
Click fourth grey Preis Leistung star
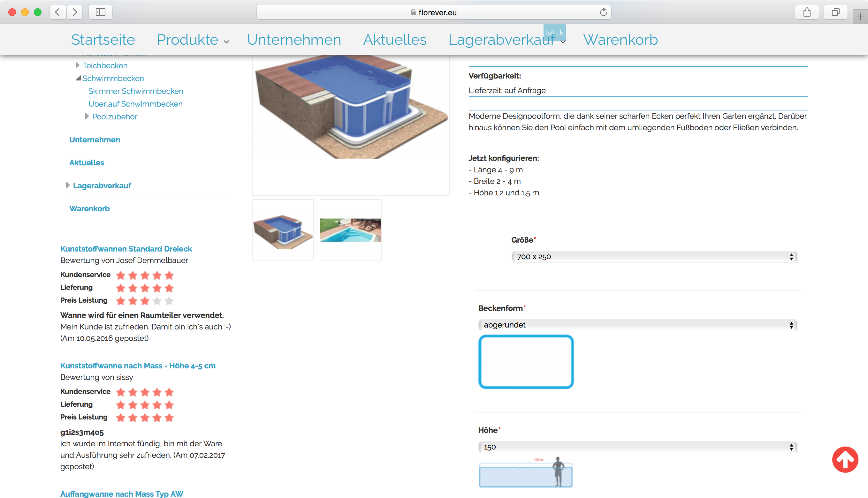click(157, 301)
